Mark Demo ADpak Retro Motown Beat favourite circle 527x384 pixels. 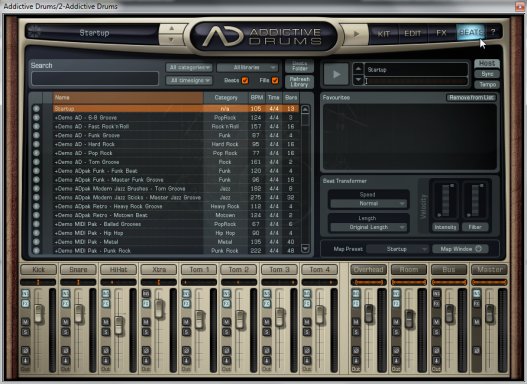[x=36, y=215]
